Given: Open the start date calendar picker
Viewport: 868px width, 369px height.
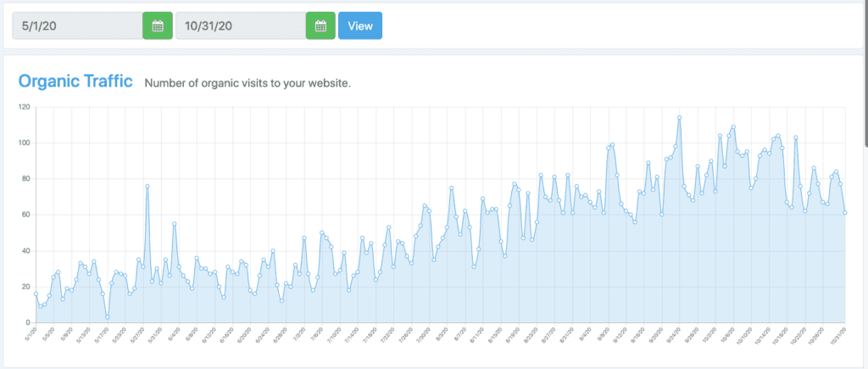Looking at the screenshot, I should [x=157, y=25].
